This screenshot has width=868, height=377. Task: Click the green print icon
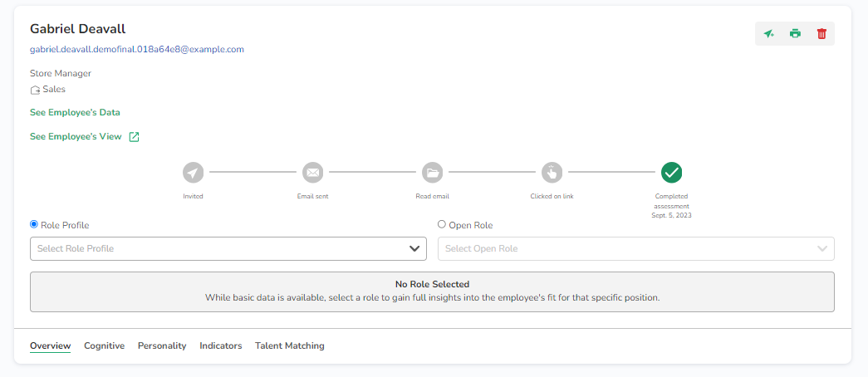[795, 34]
